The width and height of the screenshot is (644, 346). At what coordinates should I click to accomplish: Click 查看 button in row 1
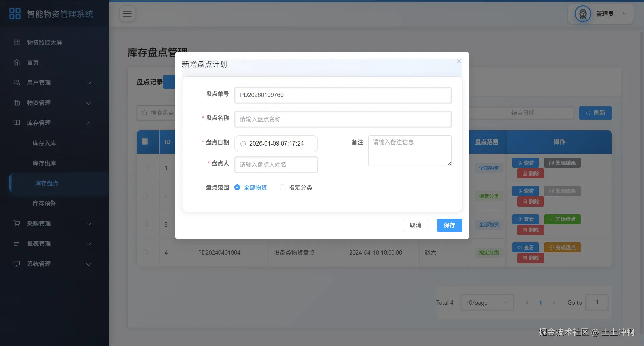click(x=526, y=163)
